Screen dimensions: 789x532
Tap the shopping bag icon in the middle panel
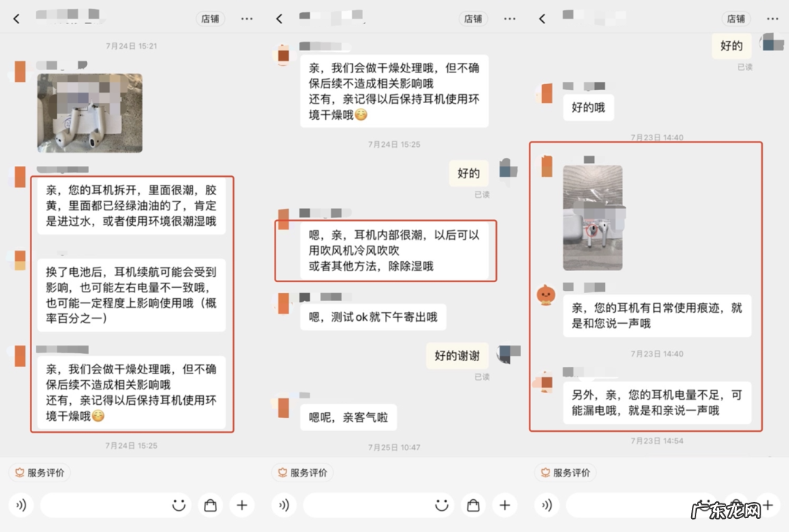coord(473,505)
